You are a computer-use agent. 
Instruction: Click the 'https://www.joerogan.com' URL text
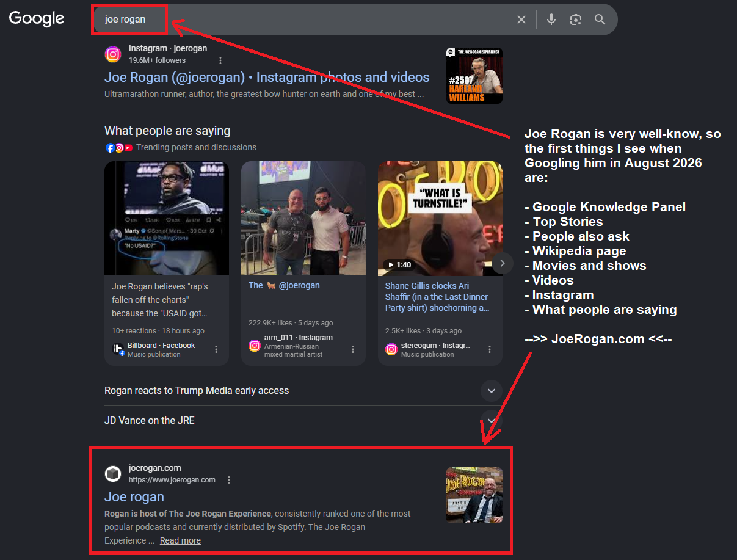click(x=172, y=480)
